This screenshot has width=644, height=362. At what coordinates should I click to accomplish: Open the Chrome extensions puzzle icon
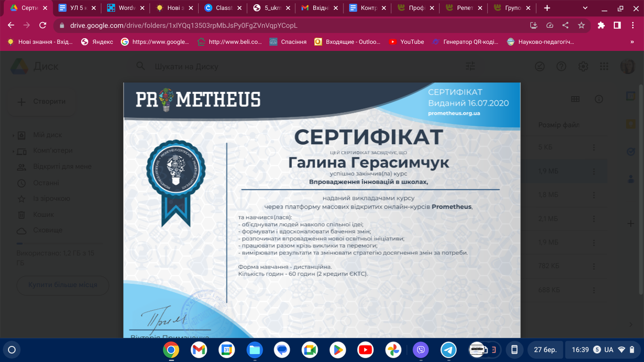pos(601,25)
